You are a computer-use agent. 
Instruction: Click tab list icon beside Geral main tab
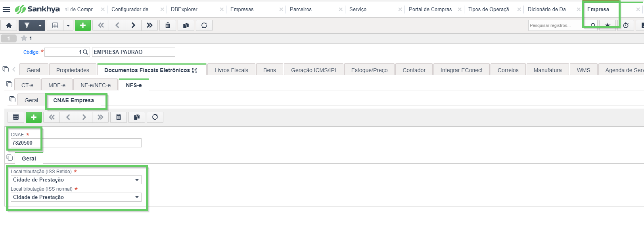tap(6, 69)
